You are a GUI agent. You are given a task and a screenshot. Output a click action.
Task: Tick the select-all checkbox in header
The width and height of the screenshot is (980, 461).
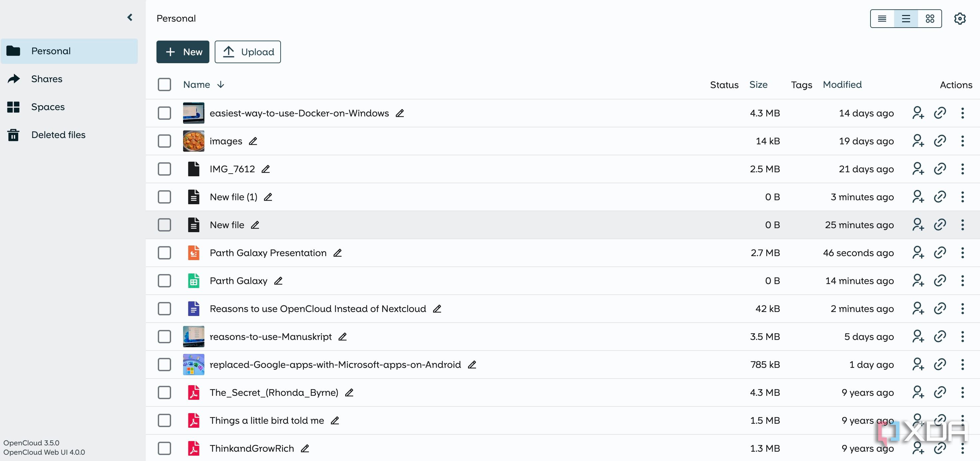164,84
